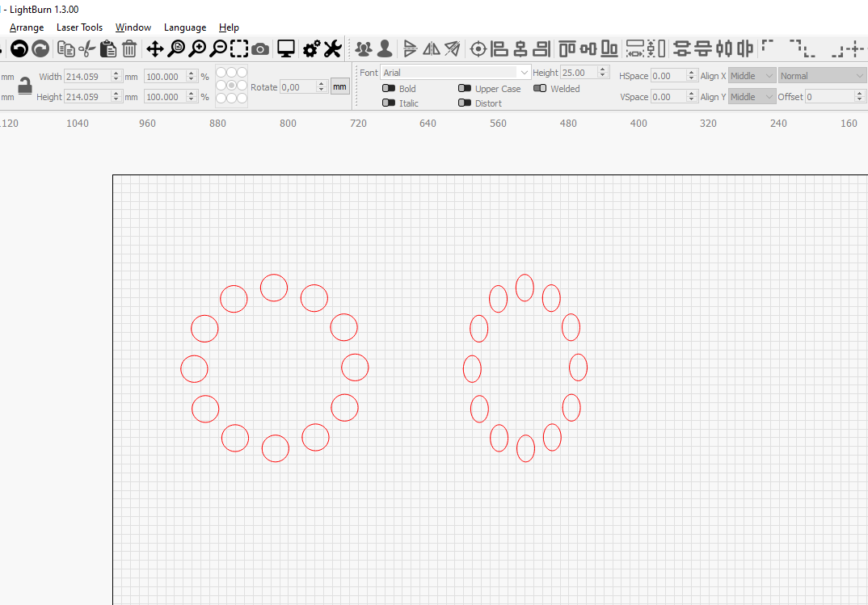This screenshot has width=868, height=605.
Task: Align vertical centers icon
Action: tap(588, 49)
